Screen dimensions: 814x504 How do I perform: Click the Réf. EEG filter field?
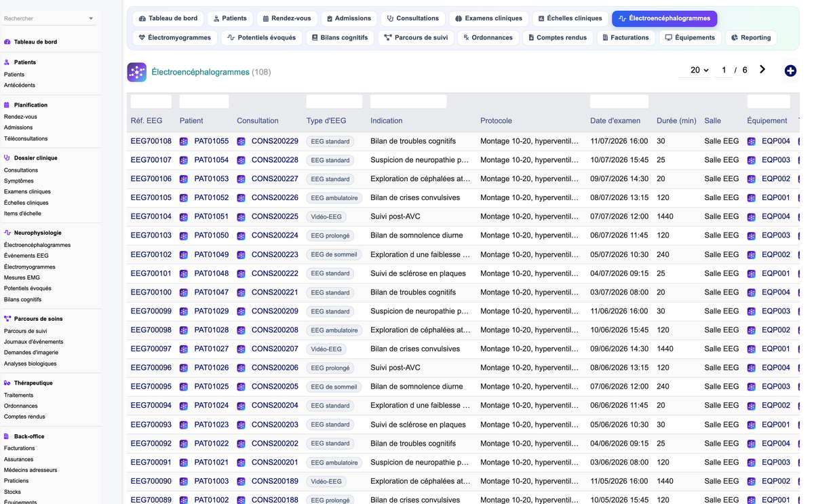pos(151,102)
